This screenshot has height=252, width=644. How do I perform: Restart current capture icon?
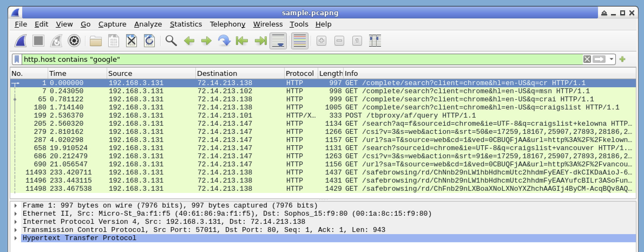coord(56,41)
